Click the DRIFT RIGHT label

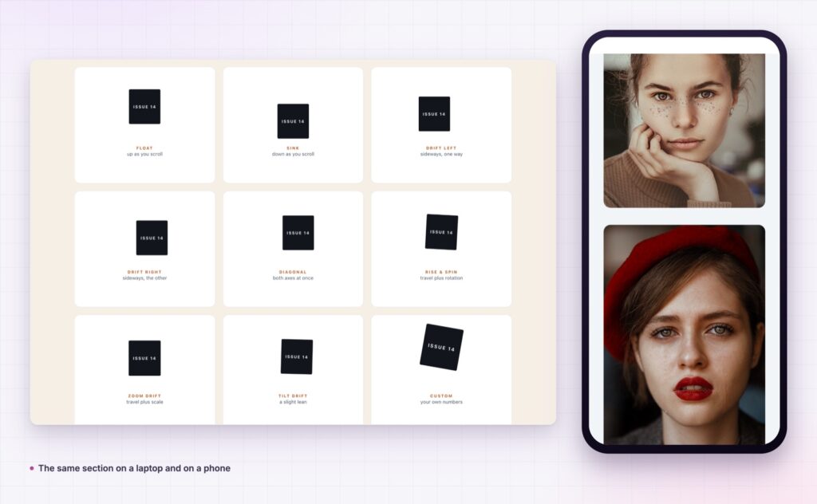[144, 272]
